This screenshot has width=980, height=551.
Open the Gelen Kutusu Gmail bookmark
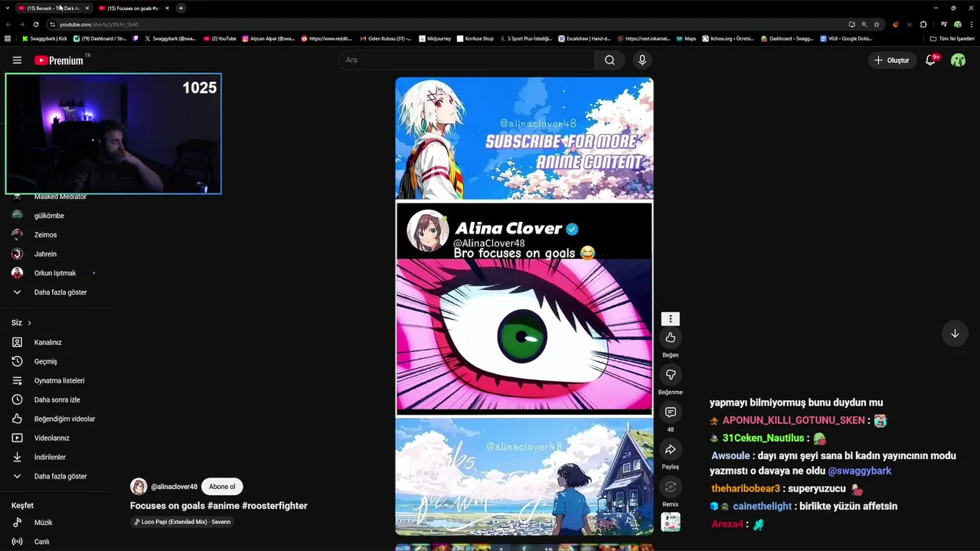tap(385, 38)
